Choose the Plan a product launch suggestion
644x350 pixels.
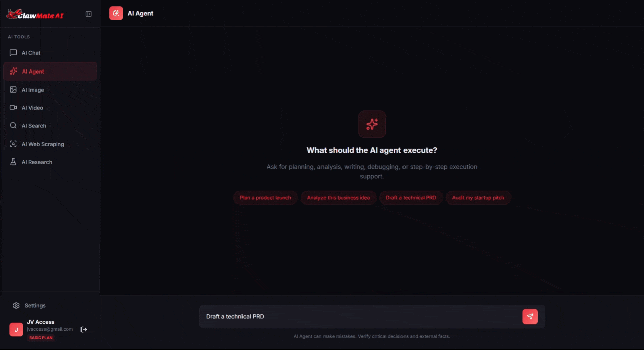click(266, 198)
